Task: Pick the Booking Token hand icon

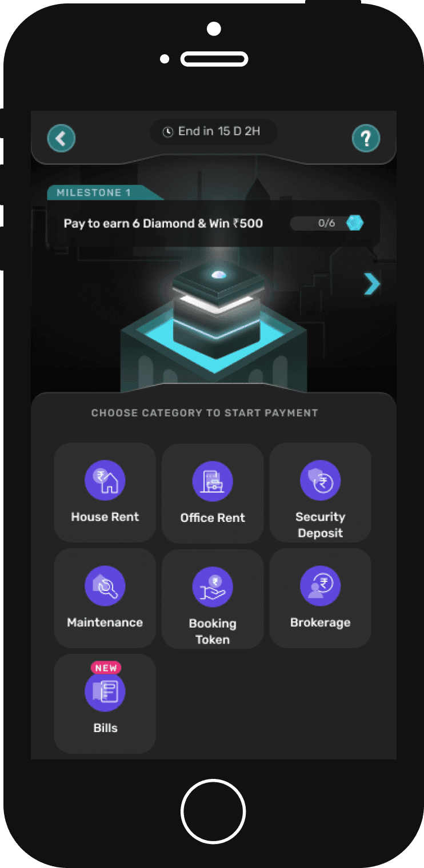Action: pyautogui.click(x=213, y=586)
